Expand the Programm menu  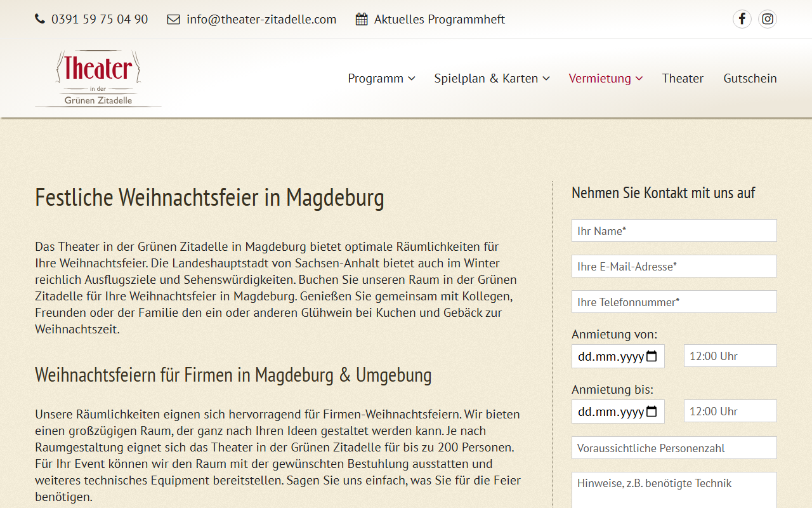point(381,78)
